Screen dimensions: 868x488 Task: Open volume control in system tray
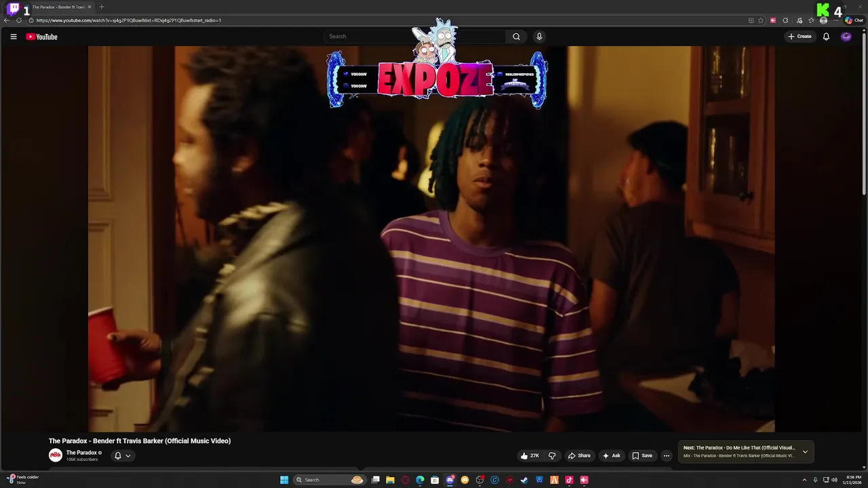[x=834, y=480]
